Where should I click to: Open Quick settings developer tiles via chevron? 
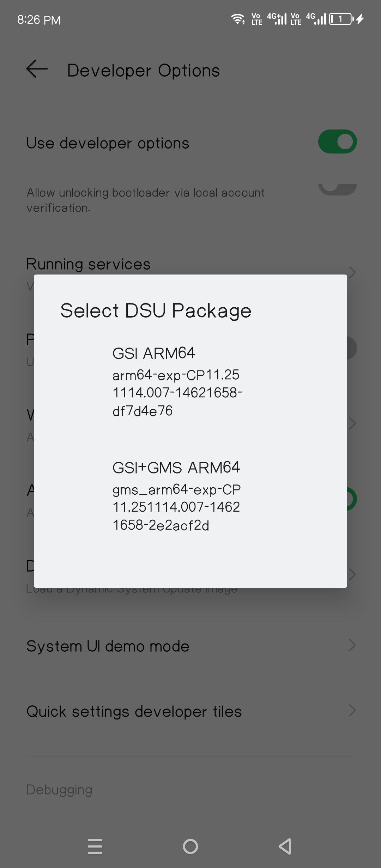[353, 711]
